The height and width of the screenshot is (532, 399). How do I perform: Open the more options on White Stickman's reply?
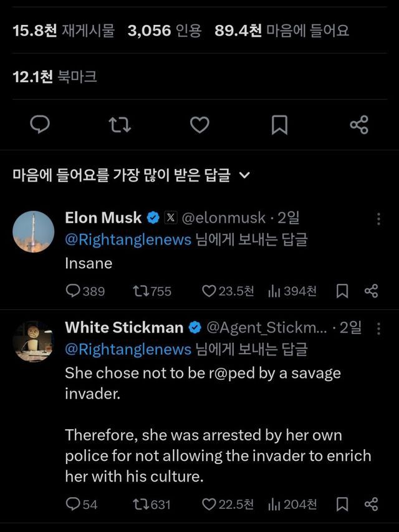(x=378, y=329)
